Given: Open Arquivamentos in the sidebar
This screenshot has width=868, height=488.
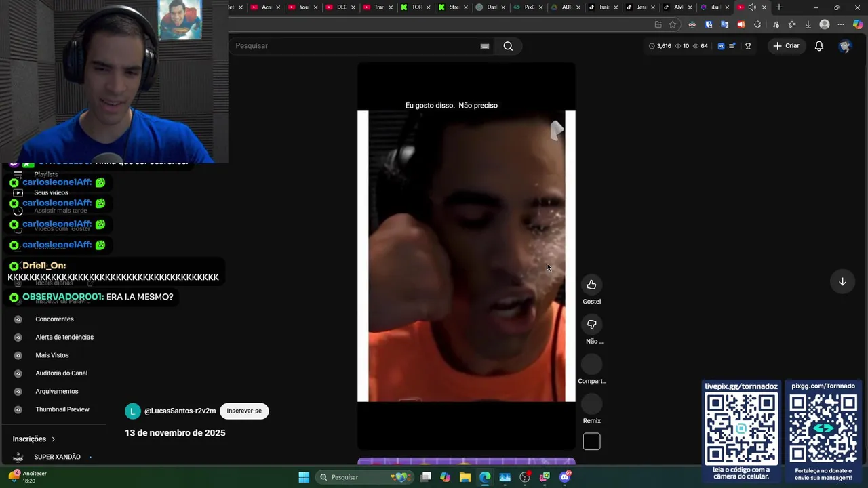Looking at the screenshot, I should (x=57, y=392).
